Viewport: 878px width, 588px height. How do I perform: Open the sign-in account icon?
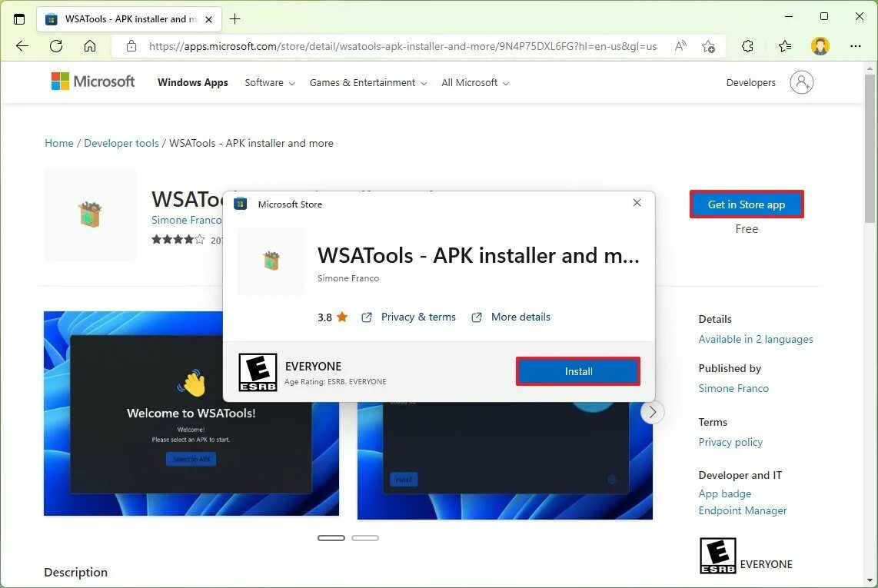(x=801, y=82)
